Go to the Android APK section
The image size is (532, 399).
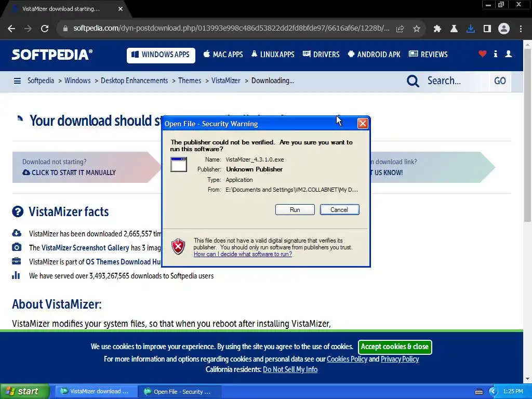374,54
